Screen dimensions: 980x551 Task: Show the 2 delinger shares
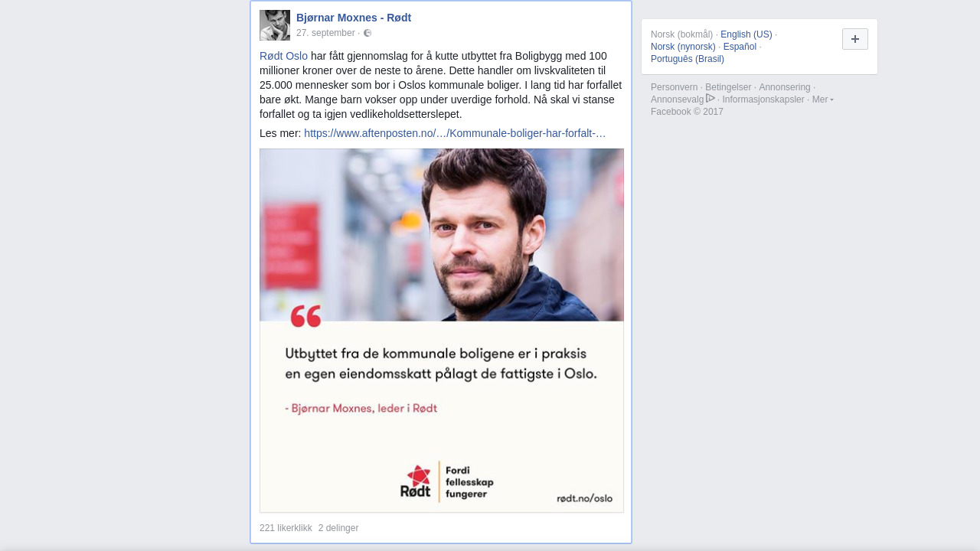[338, 528]
